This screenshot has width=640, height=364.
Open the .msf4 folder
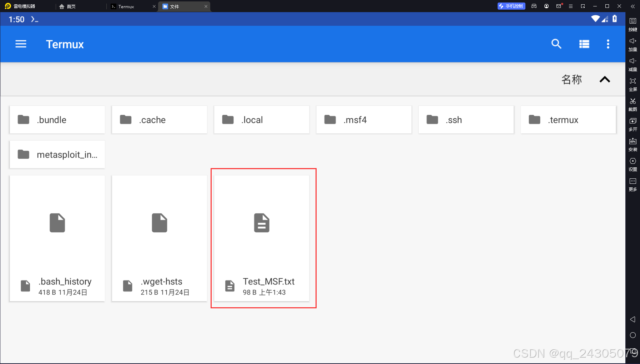[x=364, y=120]
